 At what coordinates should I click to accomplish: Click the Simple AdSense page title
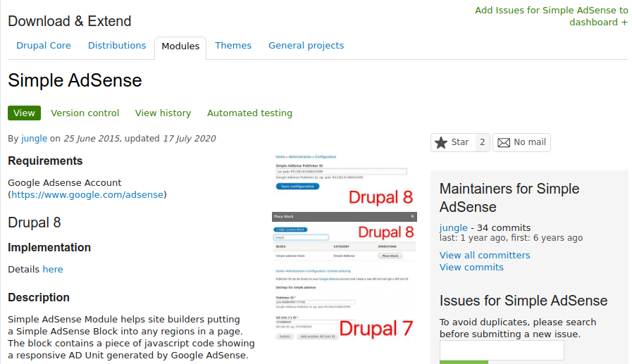point(75,80)
